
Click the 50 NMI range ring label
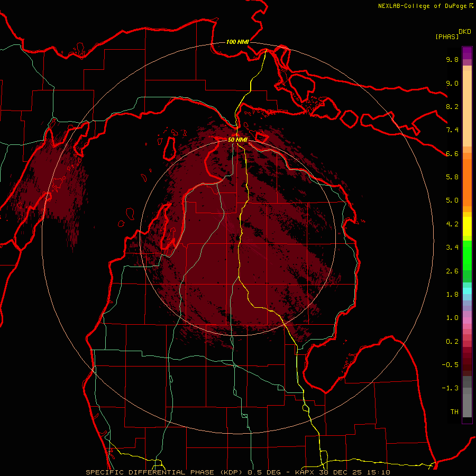(237, 140)
